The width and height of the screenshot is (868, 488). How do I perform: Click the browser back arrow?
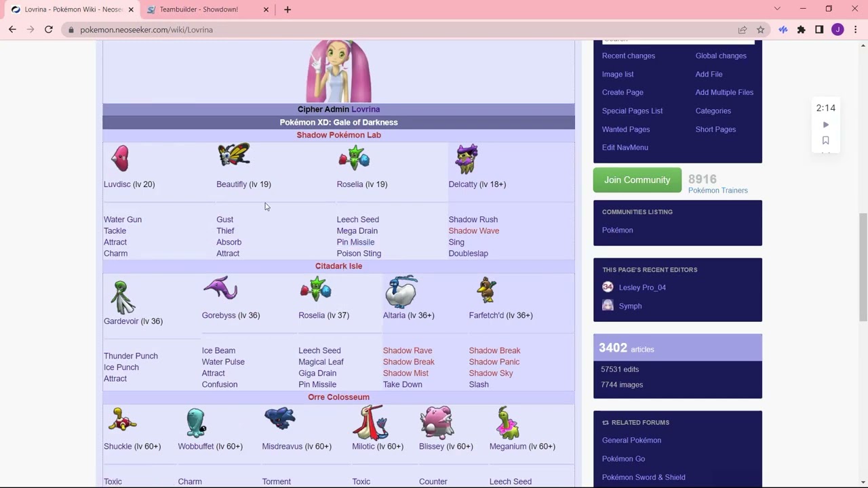12,30
